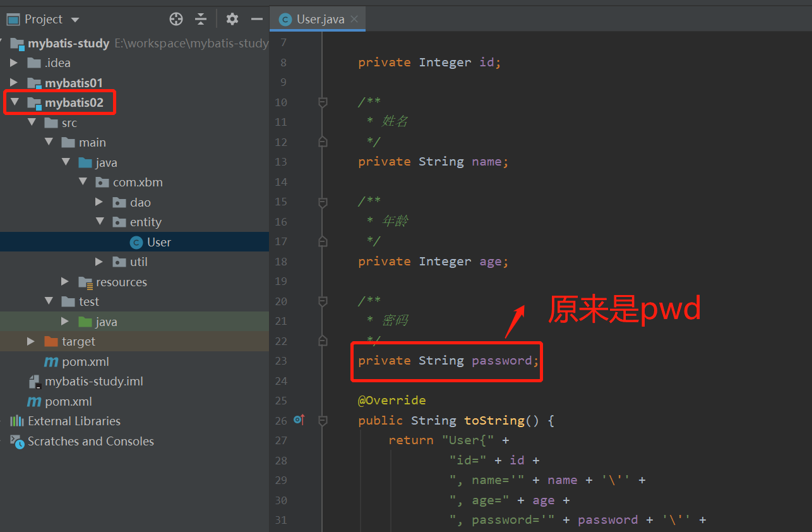The width and height of the screenshot is (812, 532).
Task: Expand the .idea folder
Action: click(14, 63)
